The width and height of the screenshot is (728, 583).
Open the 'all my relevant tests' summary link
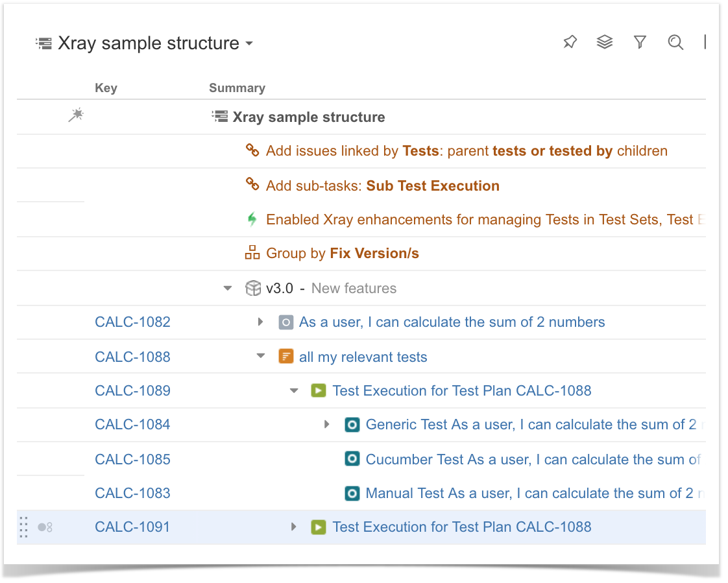[363, 357]
